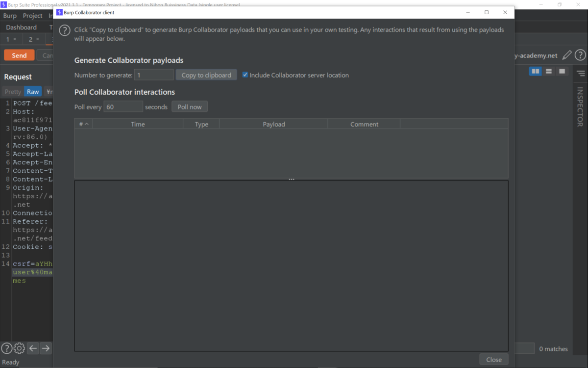The image size is (588, 368).
Task: Close Repeater tab 2 with its x
Action: 37,39
